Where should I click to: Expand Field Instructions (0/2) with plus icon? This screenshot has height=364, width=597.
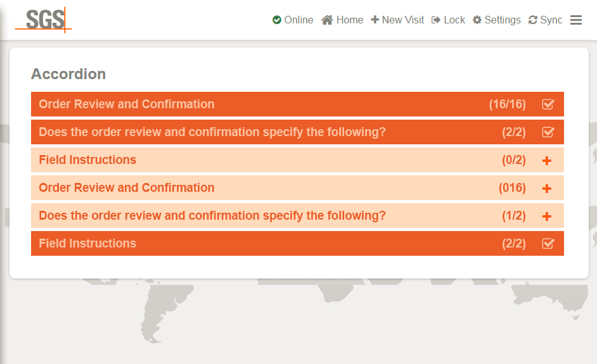pyautogui.click(x=547, y=161)
